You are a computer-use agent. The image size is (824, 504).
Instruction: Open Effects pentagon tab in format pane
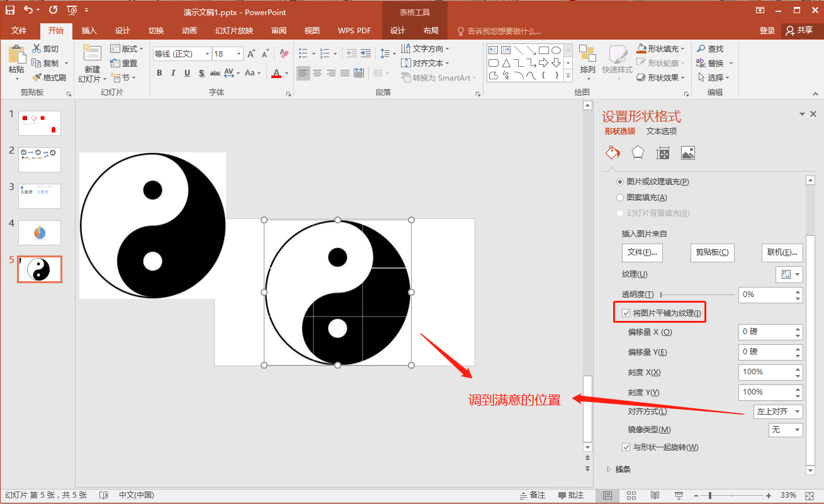(x=638, y=153)
